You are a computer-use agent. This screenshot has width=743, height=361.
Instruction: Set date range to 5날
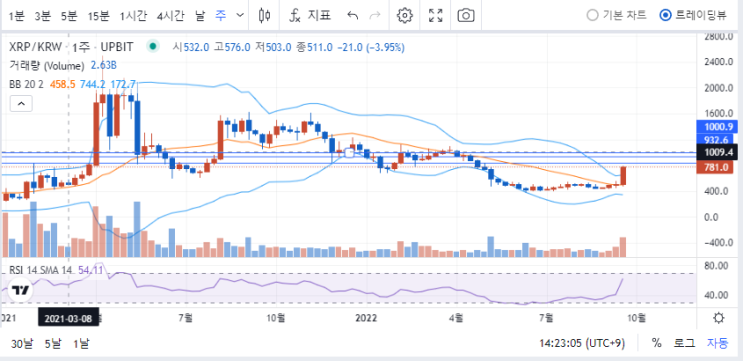[53, 343]
